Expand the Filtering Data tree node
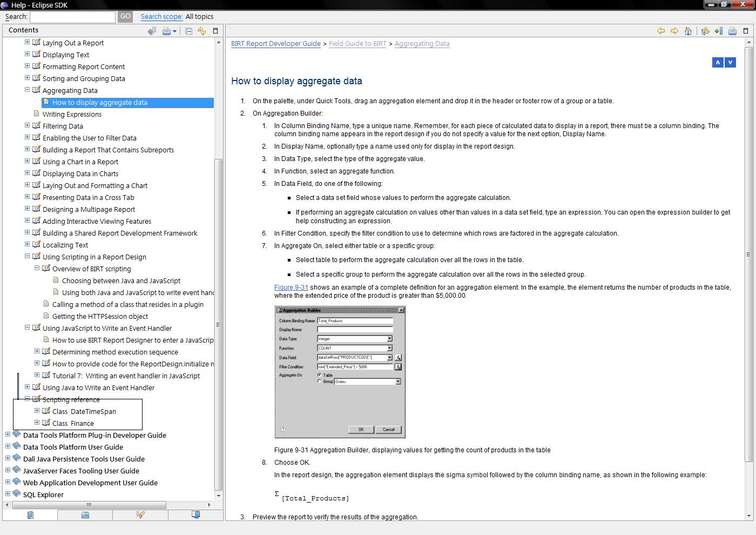 point(28,126)
